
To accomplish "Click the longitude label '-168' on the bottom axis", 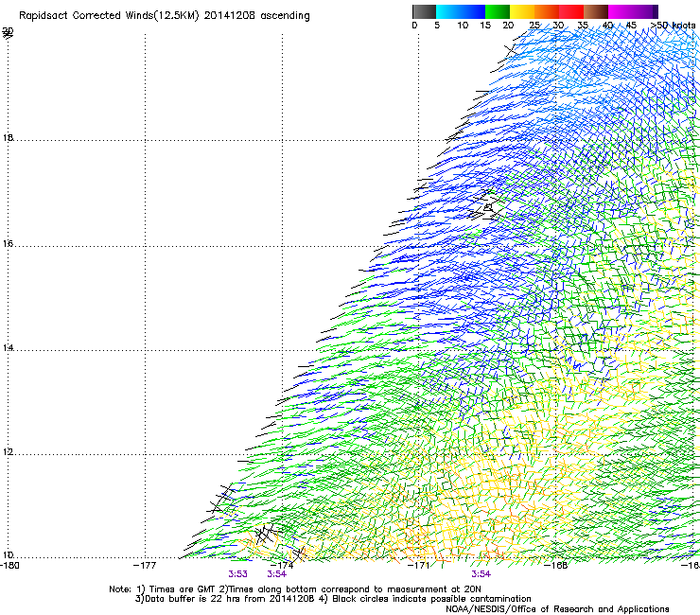I will (x=556, y=565).
